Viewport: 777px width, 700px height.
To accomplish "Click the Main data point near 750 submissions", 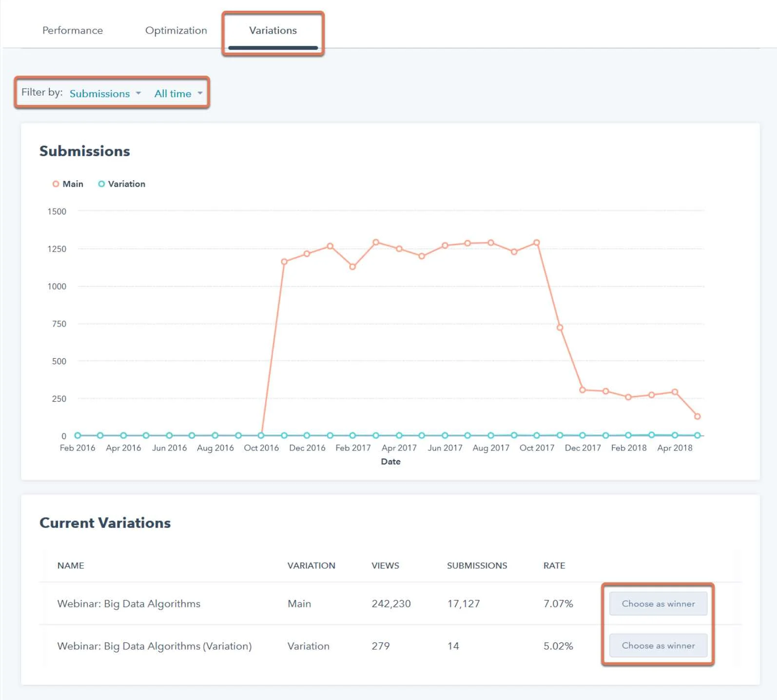I will click(x=560, y=328).
